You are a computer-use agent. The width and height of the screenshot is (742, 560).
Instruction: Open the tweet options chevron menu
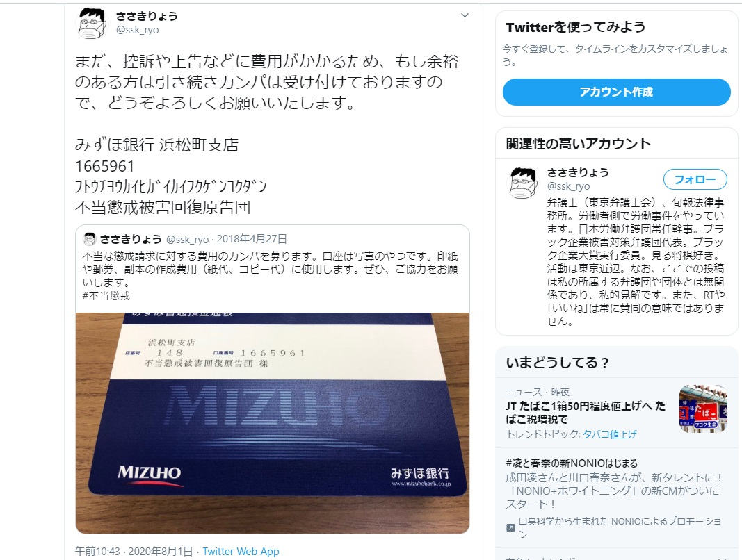pos(465,15)
